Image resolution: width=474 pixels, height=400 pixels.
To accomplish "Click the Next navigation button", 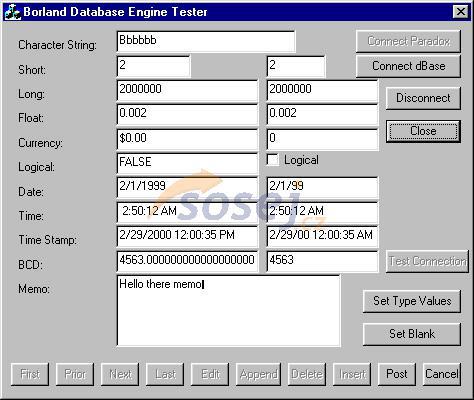I will (x=120, y=374).
